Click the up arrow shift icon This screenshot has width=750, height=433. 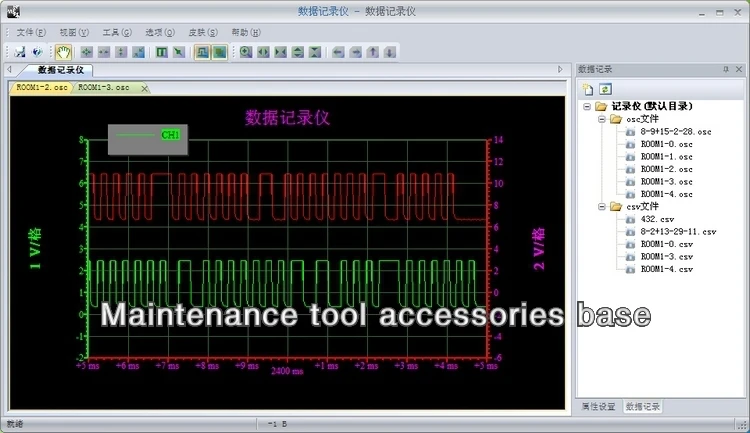click(x=373, y=52)
